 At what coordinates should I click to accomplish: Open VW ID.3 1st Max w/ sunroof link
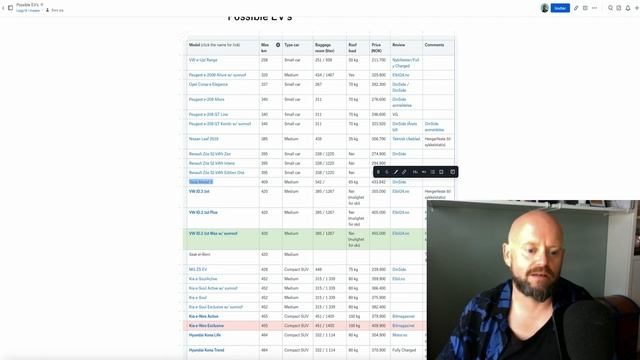213,233
